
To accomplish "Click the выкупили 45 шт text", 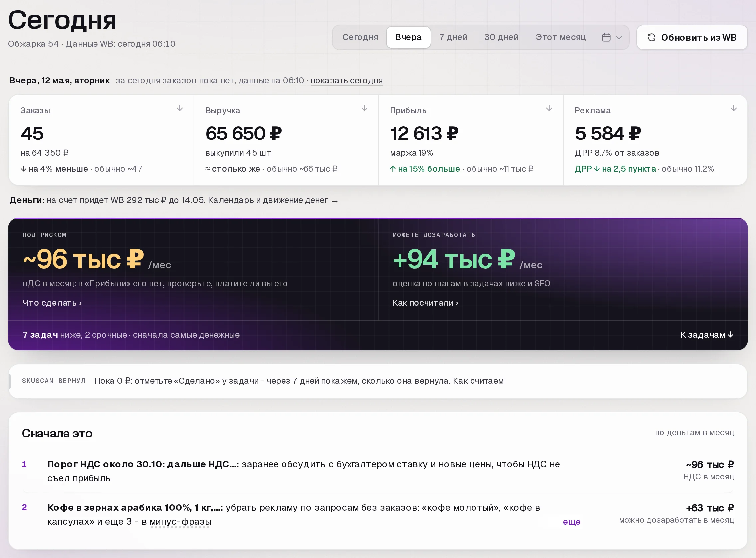I will click(x=238, y=153).
